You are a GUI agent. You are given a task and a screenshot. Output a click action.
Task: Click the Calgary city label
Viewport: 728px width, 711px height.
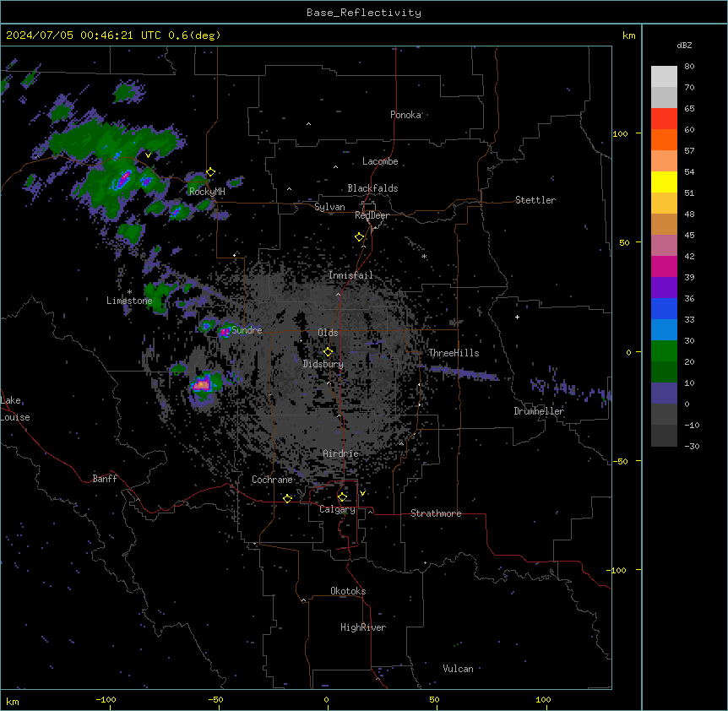(338, 509)
